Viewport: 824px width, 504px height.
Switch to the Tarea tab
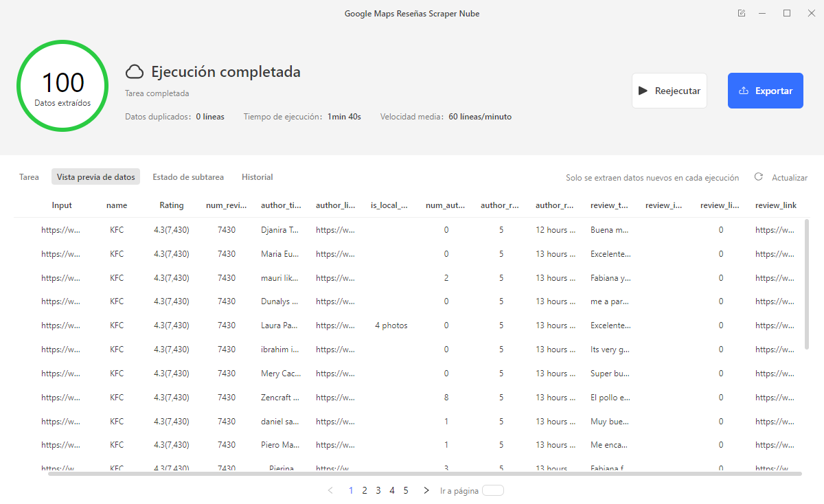pyautogui.click(x=29, y=176)
